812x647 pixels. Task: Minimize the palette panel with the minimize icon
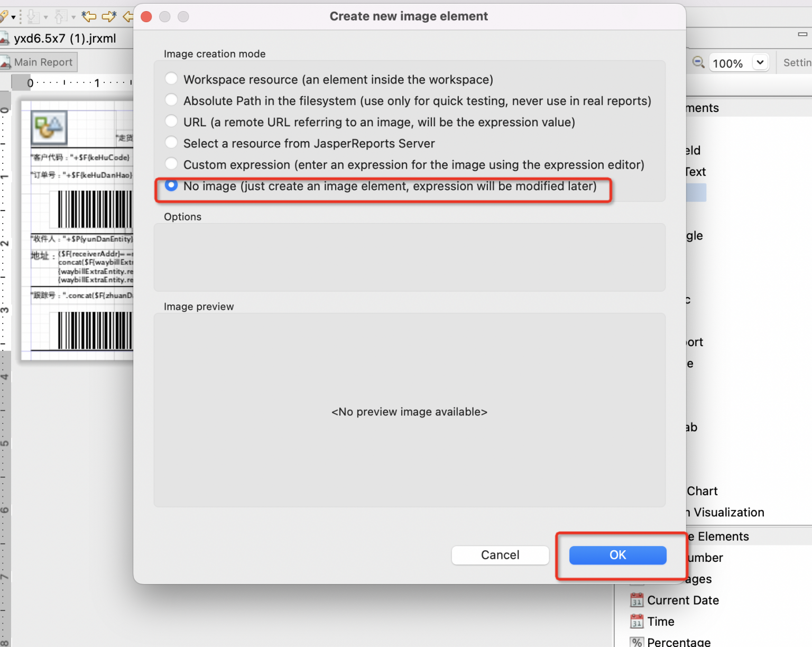click(x=802, y=34)
